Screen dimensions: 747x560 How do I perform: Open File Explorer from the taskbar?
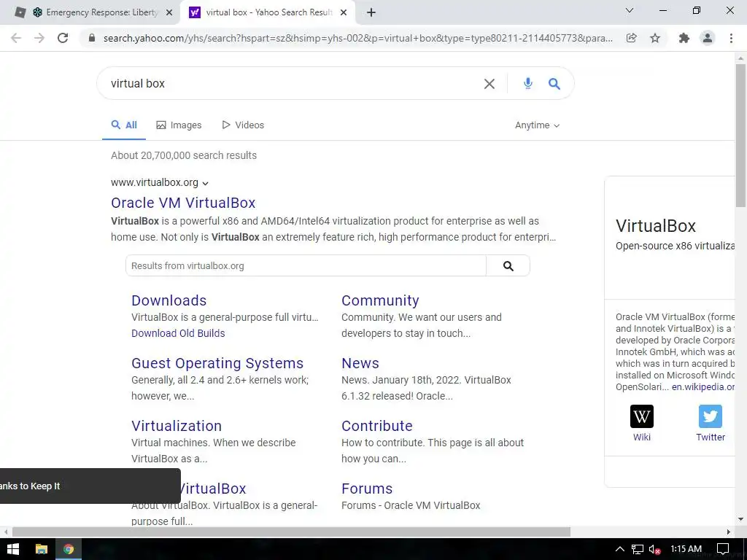point(42,549)
